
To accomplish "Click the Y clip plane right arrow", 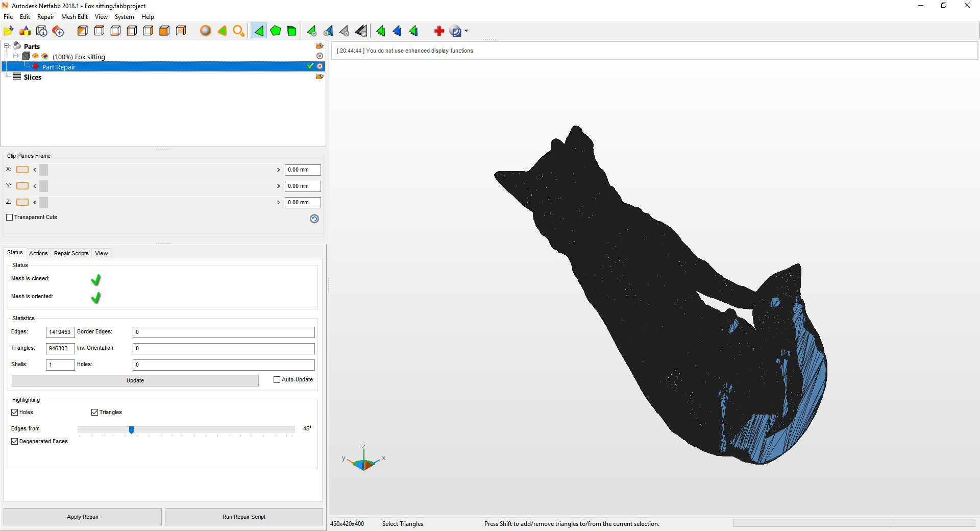I will (279, 186).
